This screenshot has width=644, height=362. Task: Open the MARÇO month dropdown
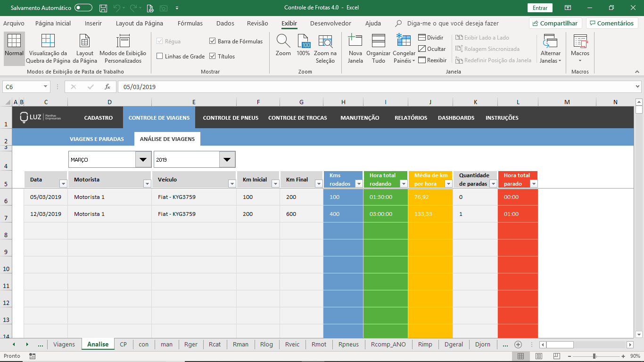point(143,159)
